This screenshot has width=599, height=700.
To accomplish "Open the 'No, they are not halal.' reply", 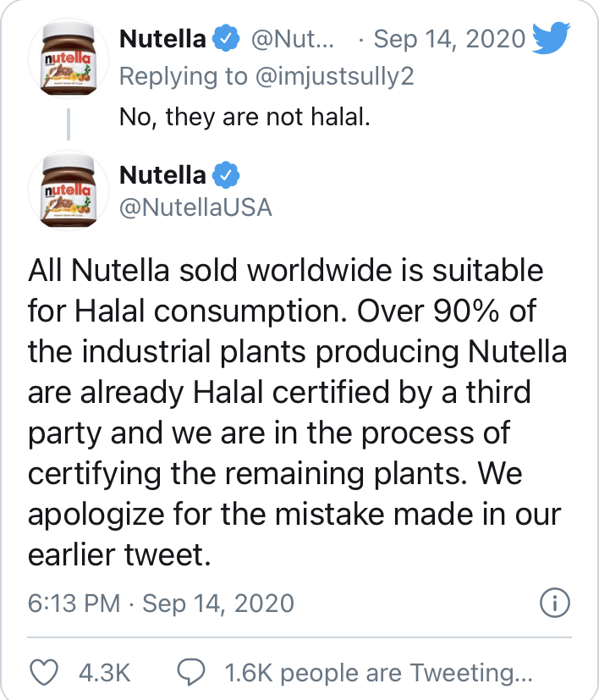I will 245,117.
